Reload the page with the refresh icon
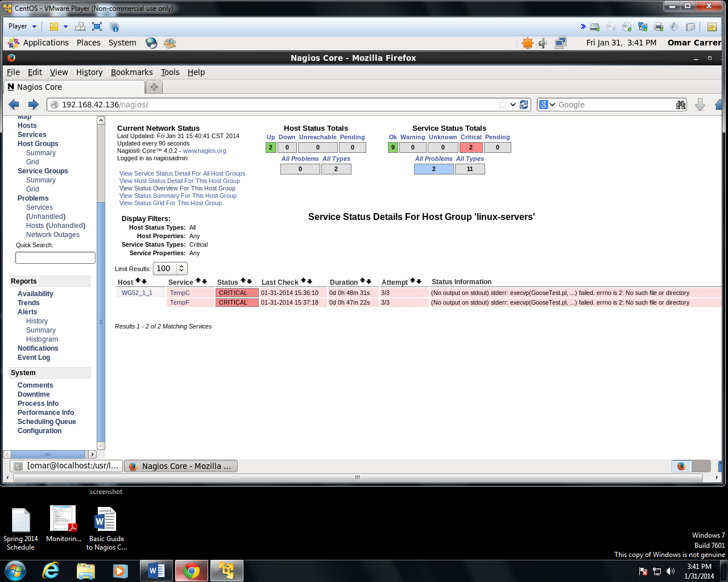The image size is (728, 582). pyautogui.click(x=524, y=105)
